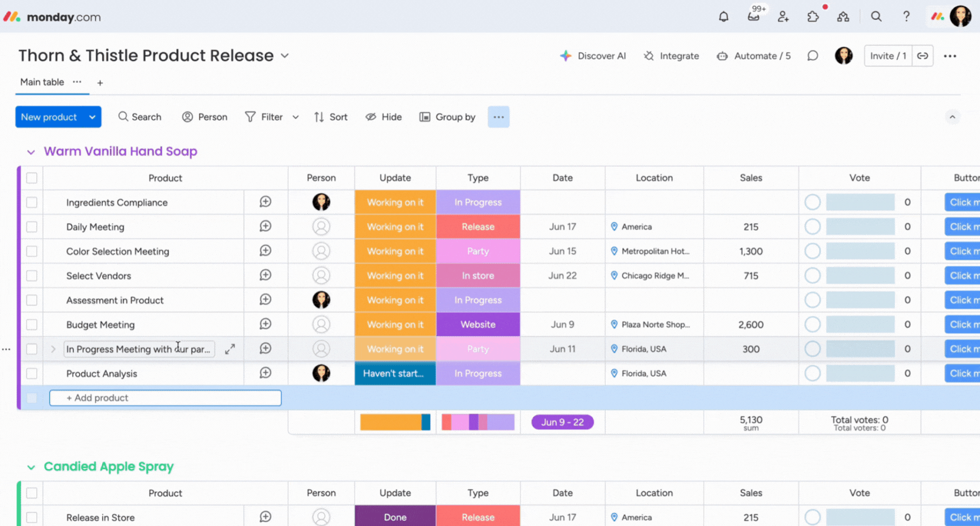The image size is (980, 526).
Task: Check the Budget Meeting row checkbox
Action: pyautogui.click(x=32, y=325)
